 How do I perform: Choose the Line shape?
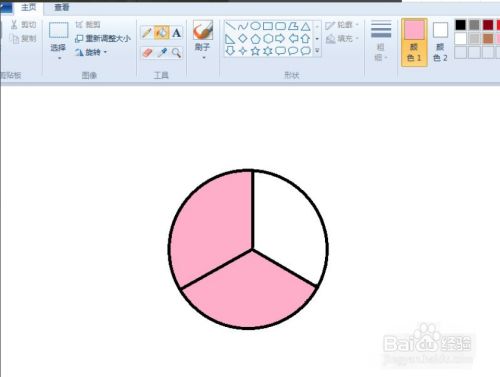tap(230, 26)
